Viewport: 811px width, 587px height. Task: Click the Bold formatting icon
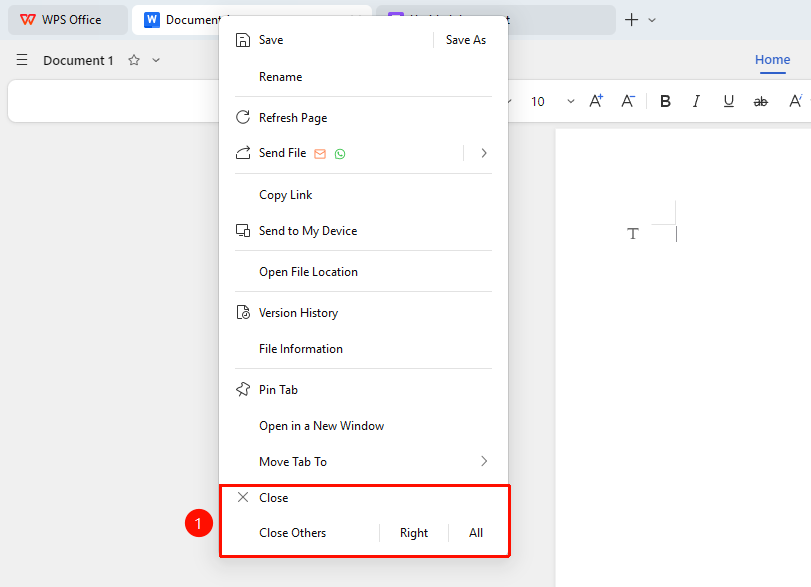pos(665,101)
